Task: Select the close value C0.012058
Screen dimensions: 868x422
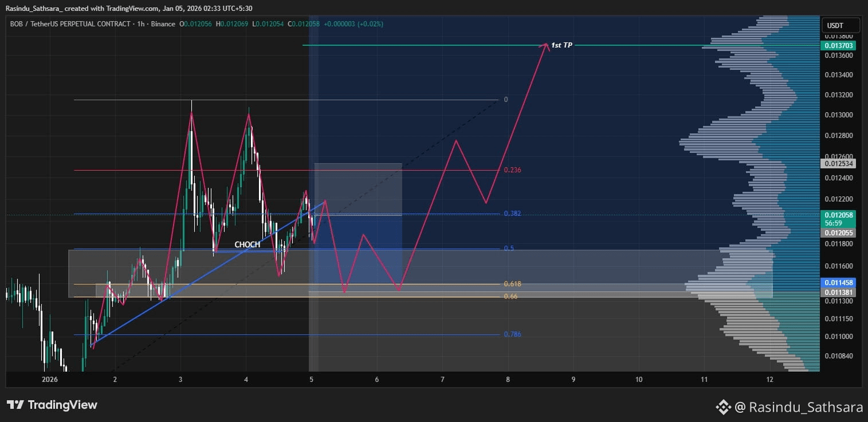Action: [304, 24]
